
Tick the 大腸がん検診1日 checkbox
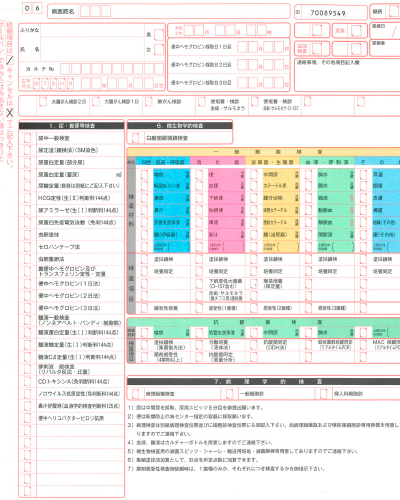(x=96, y=102)
